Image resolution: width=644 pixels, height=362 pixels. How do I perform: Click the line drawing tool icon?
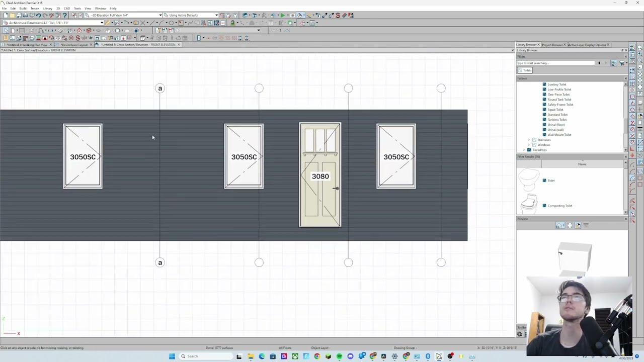152,23
